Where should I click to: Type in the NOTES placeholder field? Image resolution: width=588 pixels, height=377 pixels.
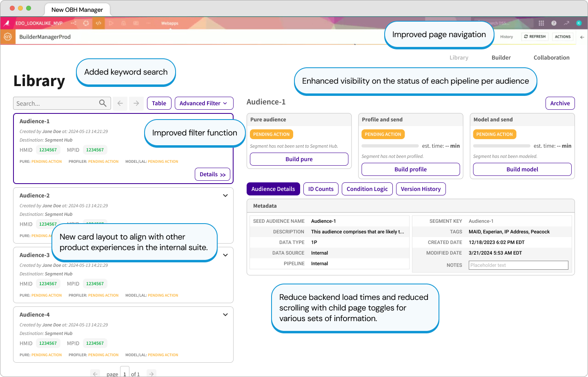[518, 265]
